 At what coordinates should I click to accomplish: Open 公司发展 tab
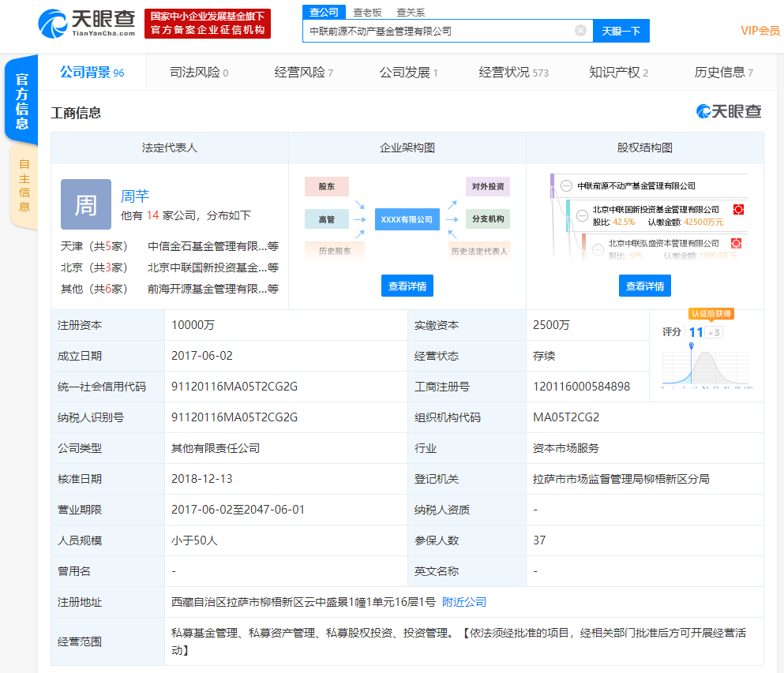tap(408, 73)
